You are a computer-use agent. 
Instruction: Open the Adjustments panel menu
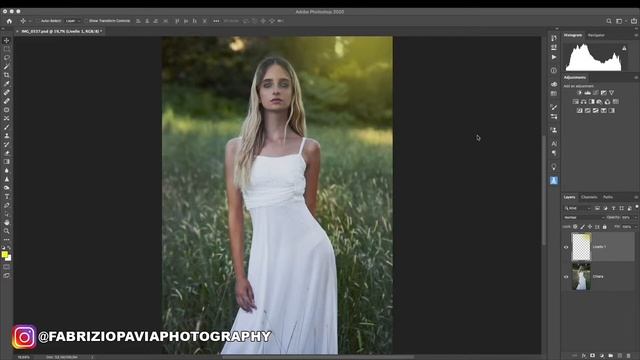(636, 78)
